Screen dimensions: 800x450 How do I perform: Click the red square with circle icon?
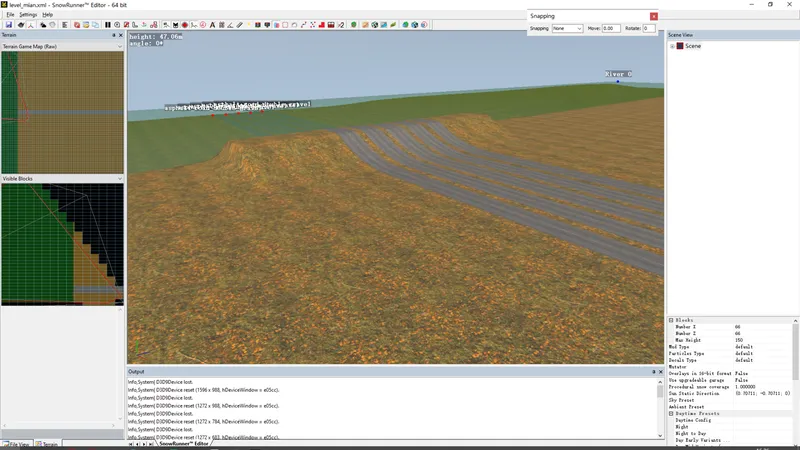tap(77, 24)
